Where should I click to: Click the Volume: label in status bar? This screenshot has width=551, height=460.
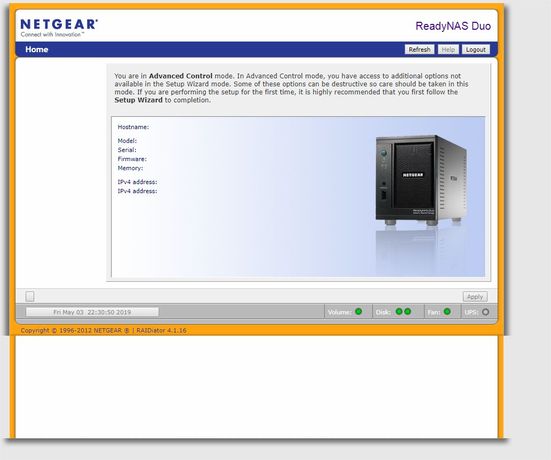pyautogui.click(x=339, y=312)
